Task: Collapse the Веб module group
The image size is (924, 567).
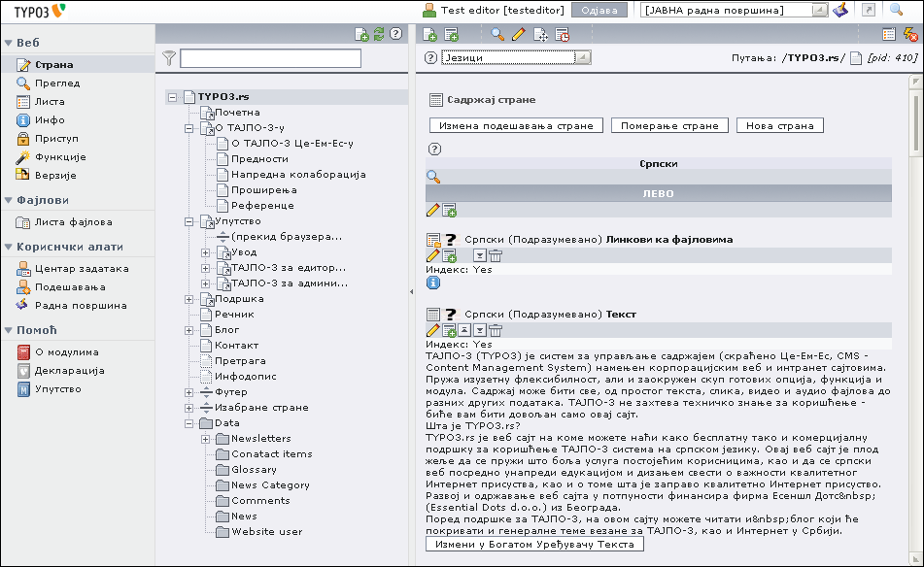Action: point(8,43)
